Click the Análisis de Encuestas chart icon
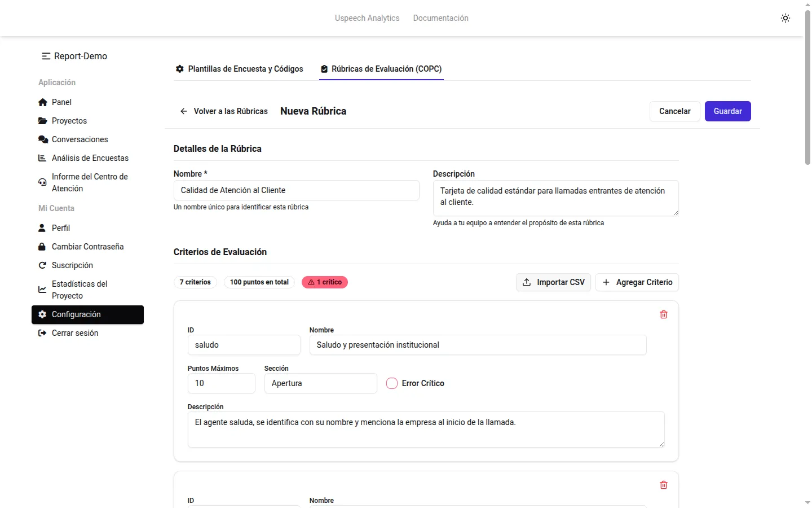Screen dimensions: 812x508 pos(42,158)
